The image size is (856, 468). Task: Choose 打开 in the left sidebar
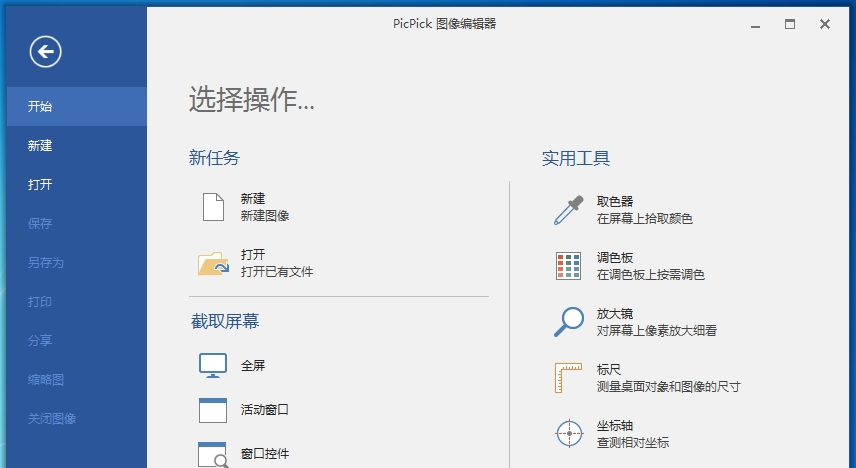point(40,184)
